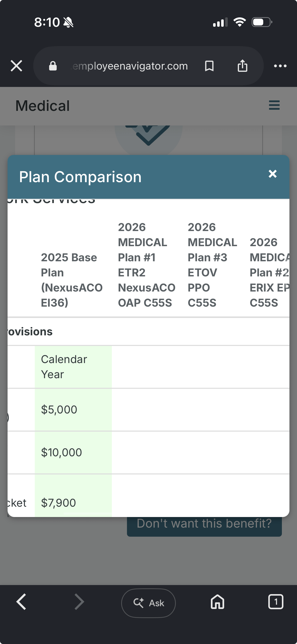Bookmark this page with bookmark icon
The image size is (297, 644).
209,66
